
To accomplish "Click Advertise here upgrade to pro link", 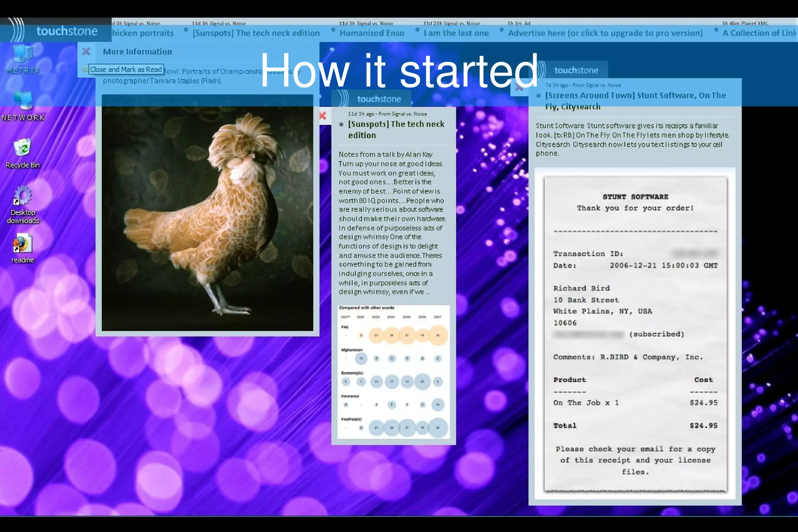I will [605, 33].
